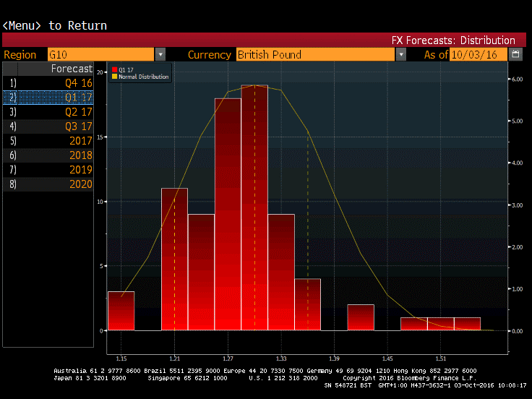This screenshot has height=399, width=532.
Task: Open the calendar date picker icon
Action: click(x=515, y=54)
